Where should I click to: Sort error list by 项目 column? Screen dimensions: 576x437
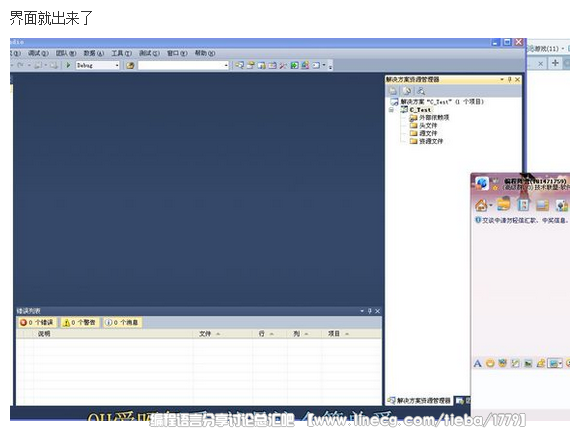(x=352, y=334)
